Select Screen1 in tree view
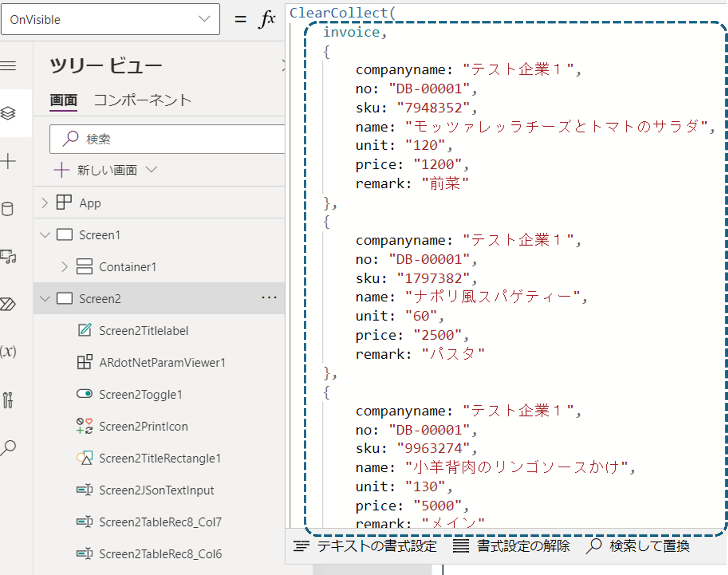The height and width of the screenshot is (575, 728). (x=99, y=235)
